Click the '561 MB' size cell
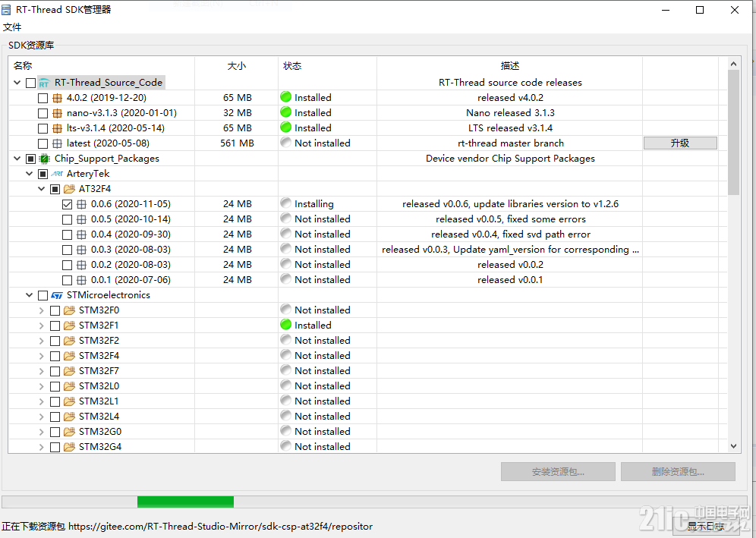This screenshot has height=538, width=756. pyautogui.click(x=238, y=143)
